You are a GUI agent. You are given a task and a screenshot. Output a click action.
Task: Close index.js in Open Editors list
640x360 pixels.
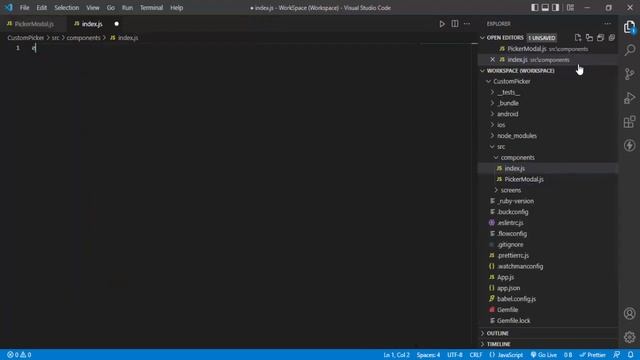point(493,60)
